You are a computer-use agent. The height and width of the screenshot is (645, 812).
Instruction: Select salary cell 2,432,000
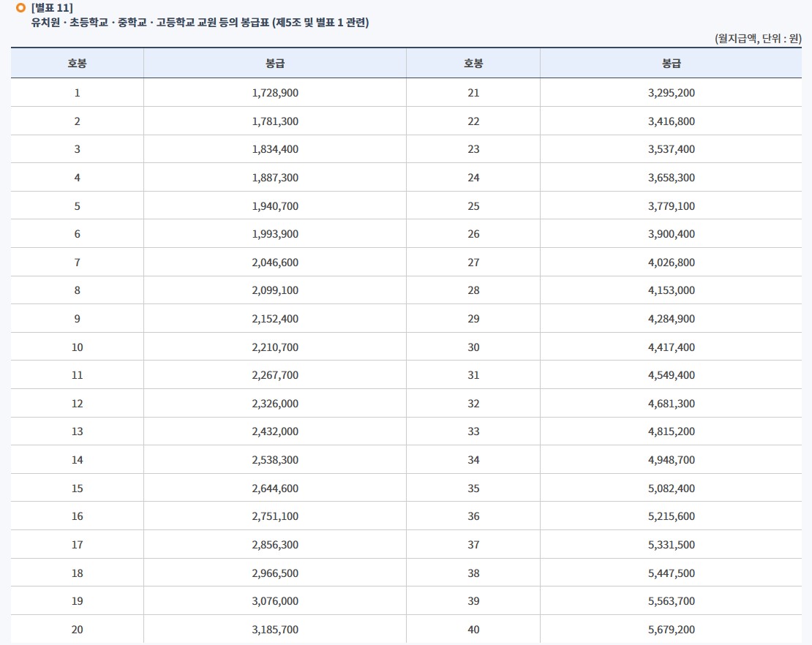275,431
